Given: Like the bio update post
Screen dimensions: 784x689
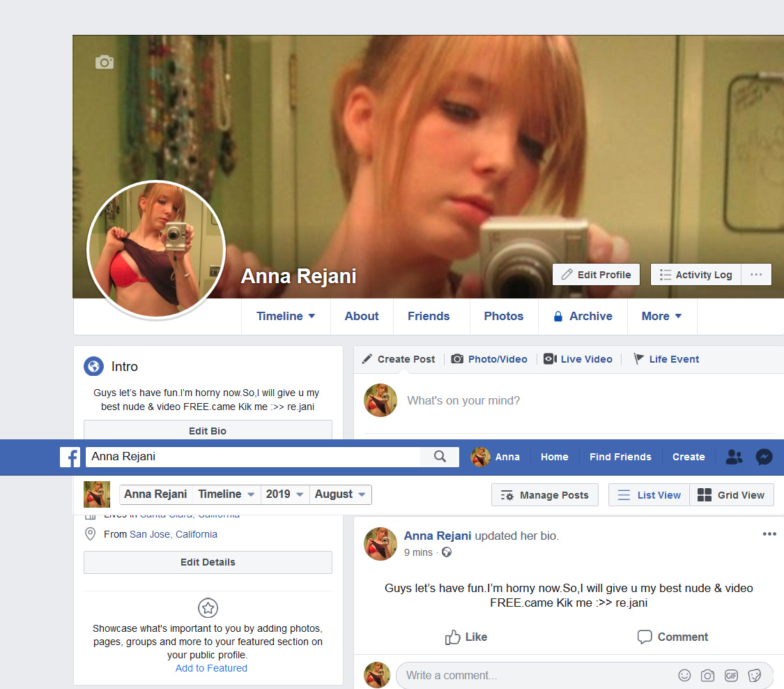Looking at the screenshot, I should point(466,637).
